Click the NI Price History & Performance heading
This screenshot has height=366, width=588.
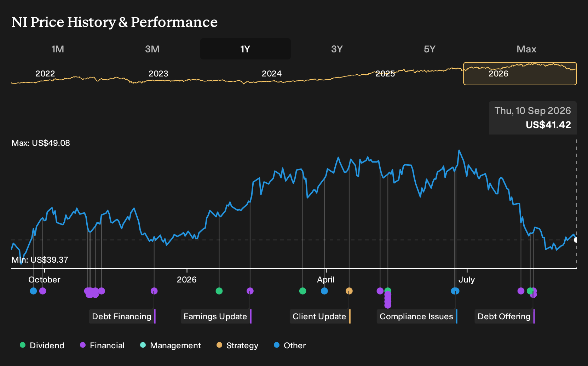coord(115,22)
